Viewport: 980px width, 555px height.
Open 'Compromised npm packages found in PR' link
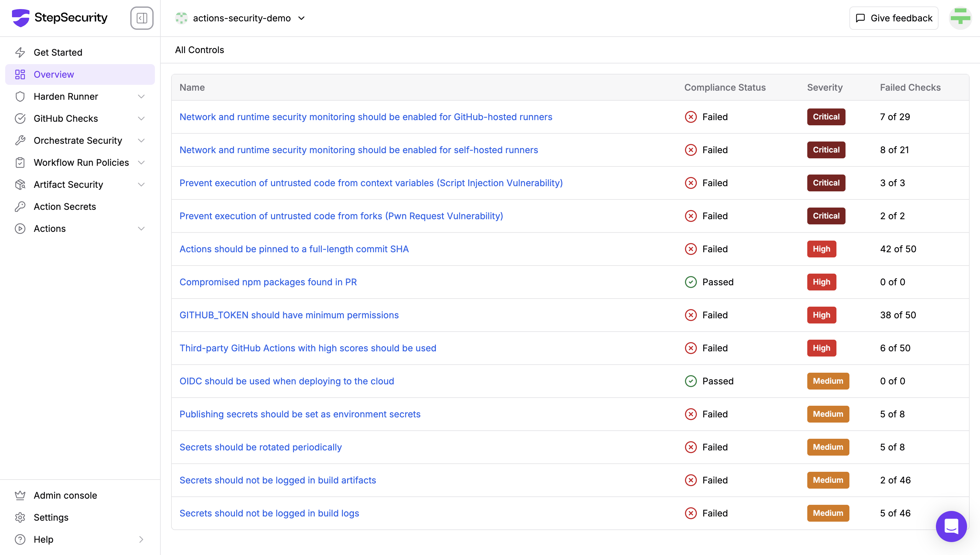tap(268, 282)
